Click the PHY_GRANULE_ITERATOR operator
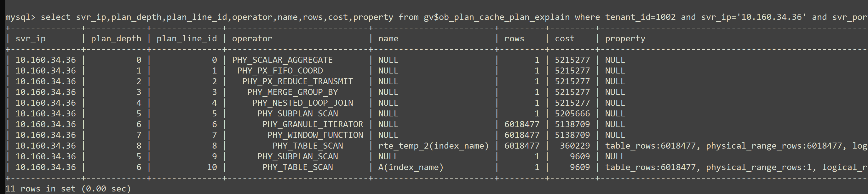 tap(313, 125)
